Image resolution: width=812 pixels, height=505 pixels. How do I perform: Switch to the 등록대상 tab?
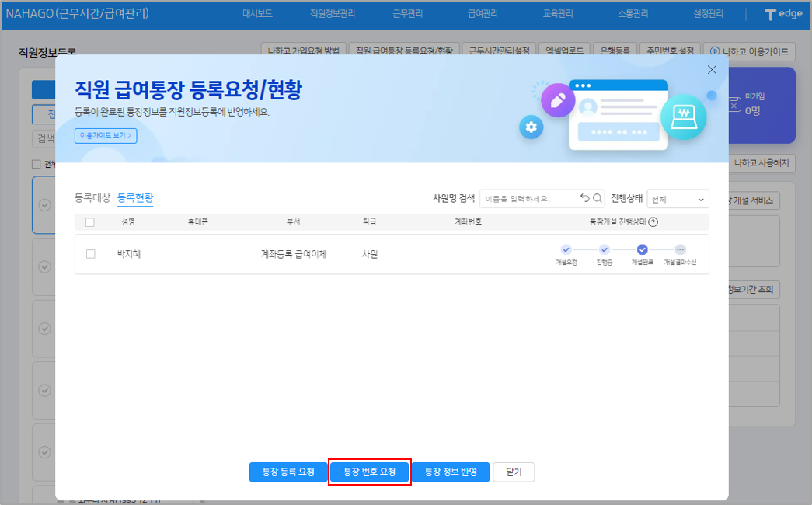pyautogui.click(x=92, y=197)
